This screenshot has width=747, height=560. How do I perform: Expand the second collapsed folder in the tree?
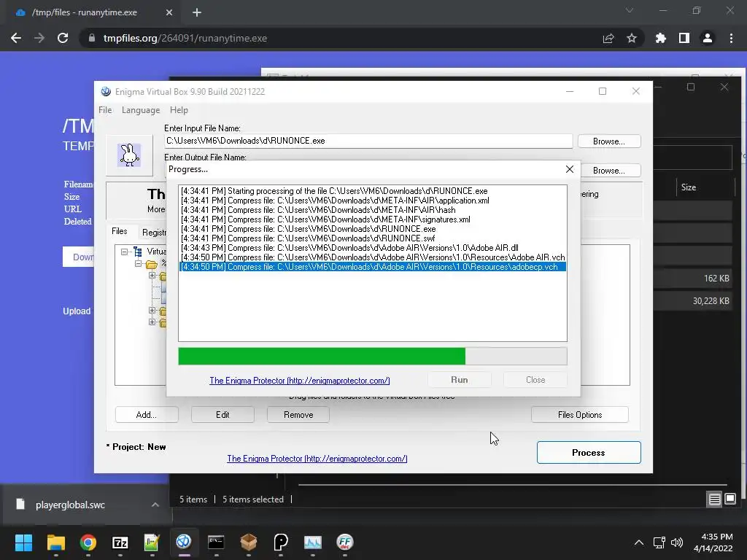pyautogui.click(x=152, y=311)
